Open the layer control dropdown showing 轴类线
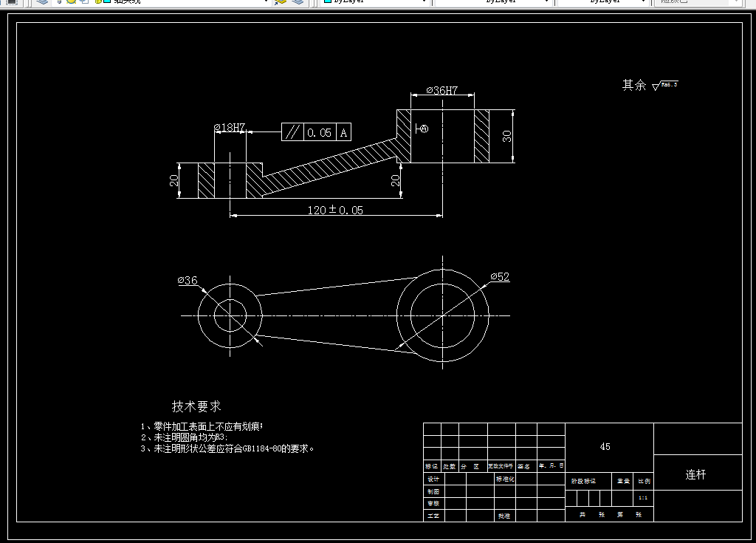The image size is (756, 543). click(x=266, y=3)
